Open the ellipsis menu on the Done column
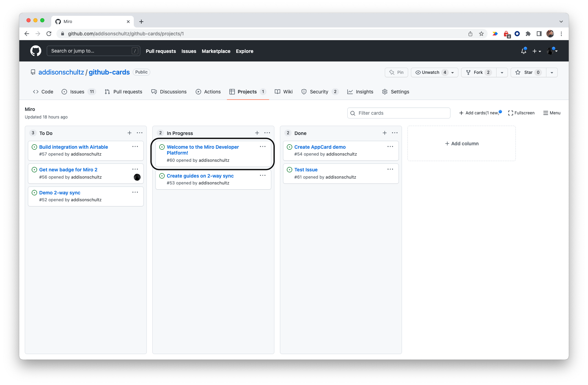Viewport: 588px width, 385px height. pos(394,133)
